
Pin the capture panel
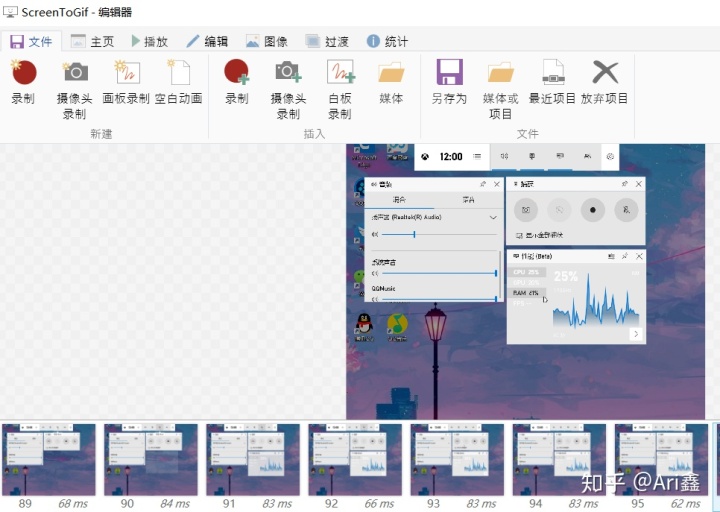click(624, 184)
